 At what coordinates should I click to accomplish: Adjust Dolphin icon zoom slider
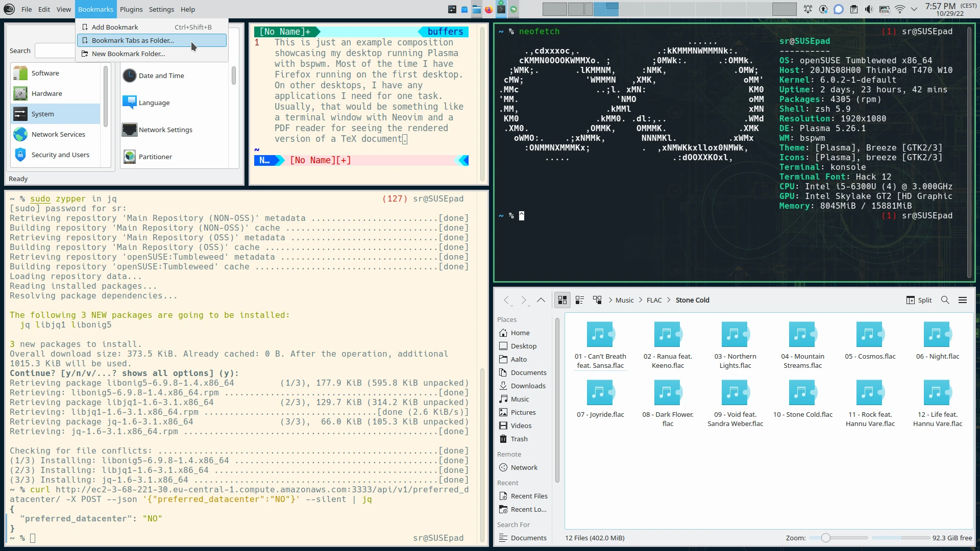[838, 538]
